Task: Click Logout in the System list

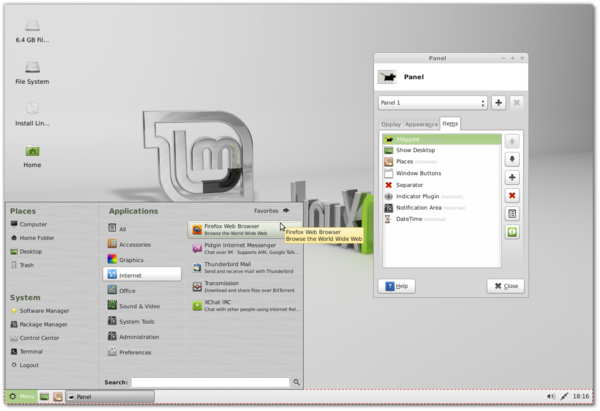Action: point(25,365)
